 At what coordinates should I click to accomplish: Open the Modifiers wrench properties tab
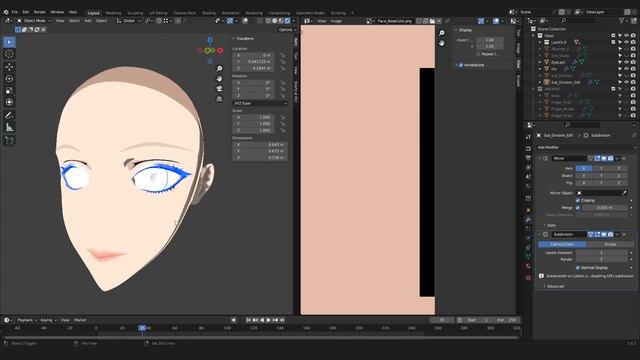tap(529, 219)
